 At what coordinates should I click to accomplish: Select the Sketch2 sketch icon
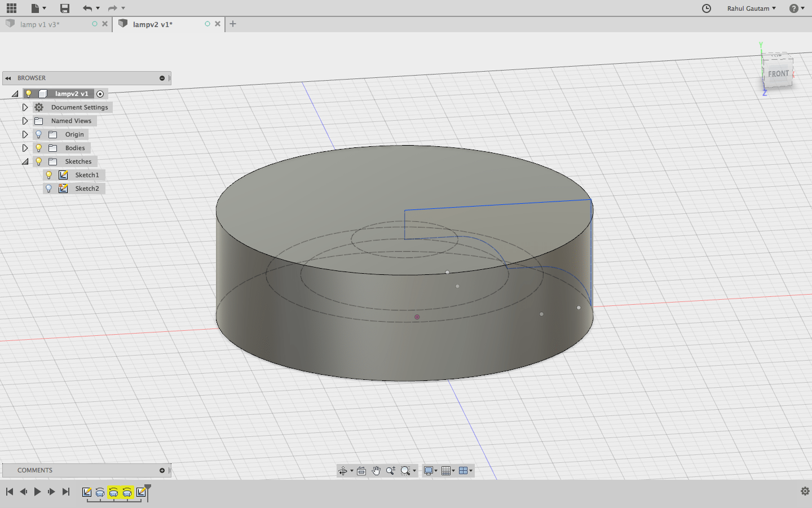click(63, 189)
